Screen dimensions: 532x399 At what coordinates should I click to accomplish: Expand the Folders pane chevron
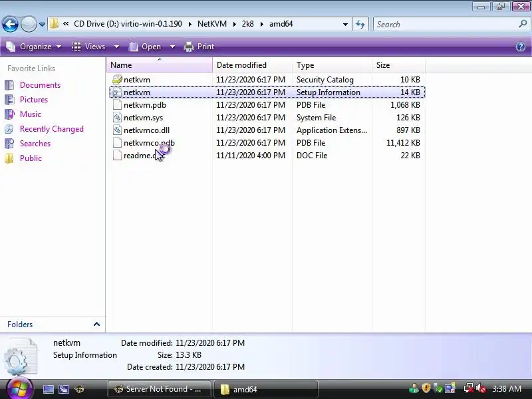click(96, 324)
